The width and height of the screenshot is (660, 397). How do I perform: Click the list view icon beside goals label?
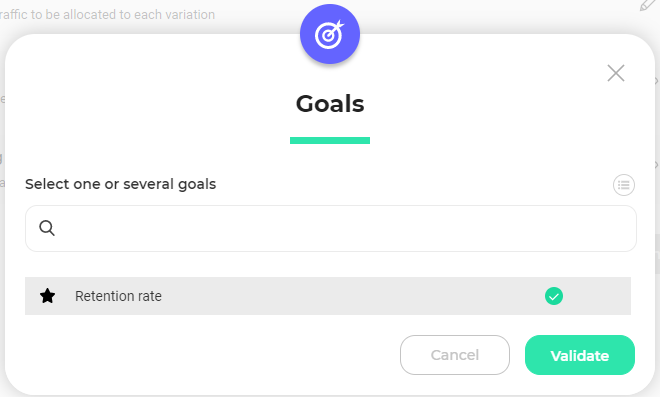point(623,185)
